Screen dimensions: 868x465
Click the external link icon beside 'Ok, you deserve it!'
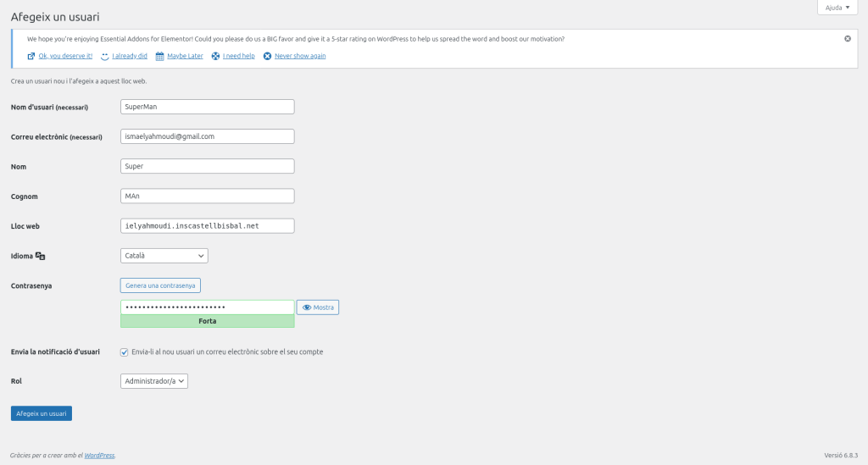31,56
